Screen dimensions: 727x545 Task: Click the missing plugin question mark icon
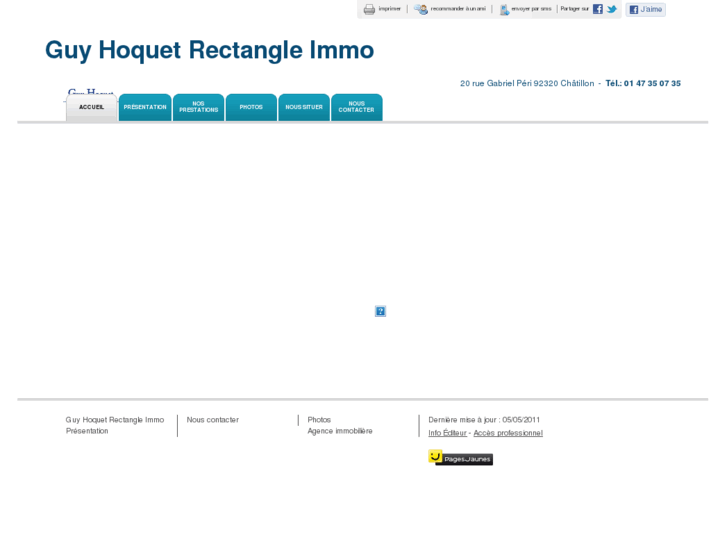pos(380,311)
